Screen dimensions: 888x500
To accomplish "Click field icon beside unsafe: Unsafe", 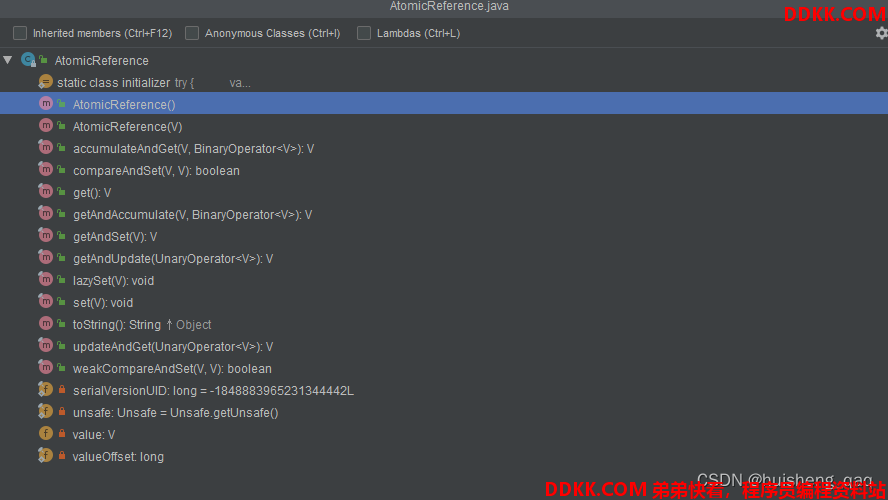I will click(x=45, y=412).
